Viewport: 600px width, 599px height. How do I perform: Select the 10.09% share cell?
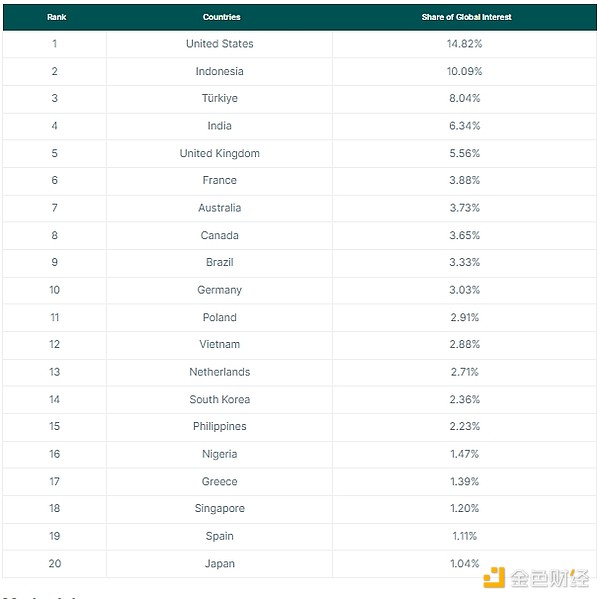pos(466,71)
